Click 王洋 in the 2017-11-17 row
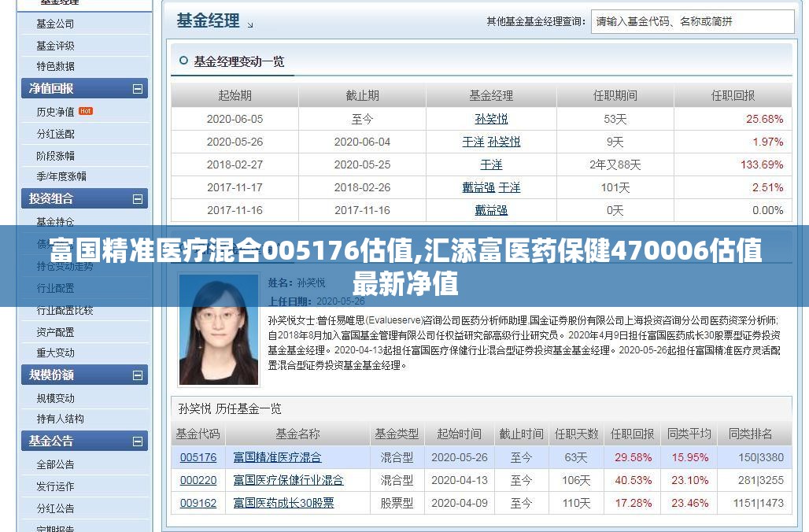Image resolution: width=809 pixels, height=532 pixels. [x=510, y=187]
